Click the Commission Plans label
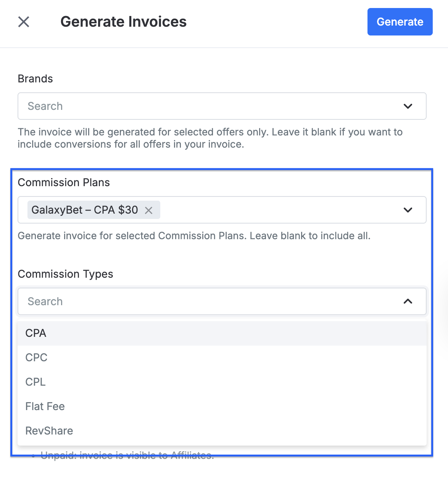The image size is (448, 486). pos(64,182)
